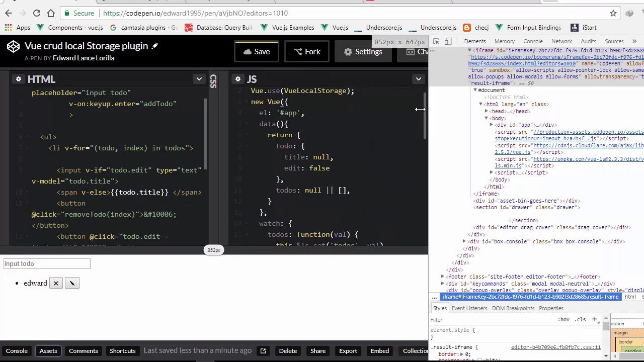Focus the input todo field

[x=47, y=263]
